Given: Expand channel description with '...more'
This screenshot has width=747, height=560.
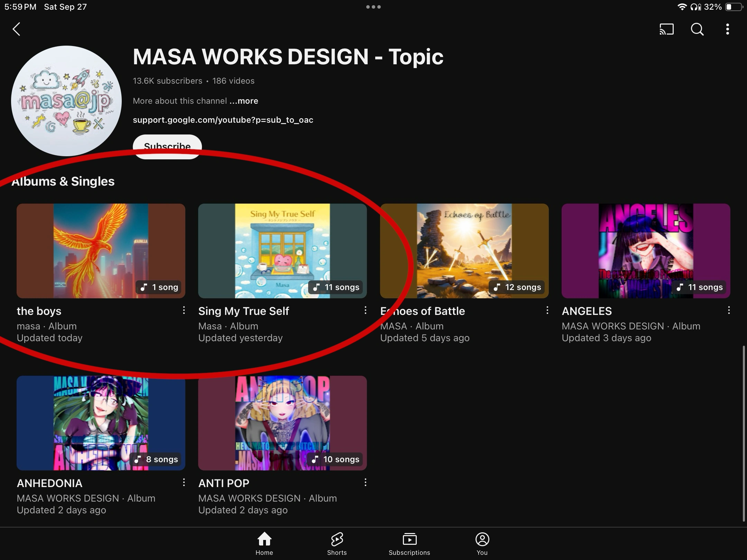Looking at the screenshot, I should [x=244, y=101].
